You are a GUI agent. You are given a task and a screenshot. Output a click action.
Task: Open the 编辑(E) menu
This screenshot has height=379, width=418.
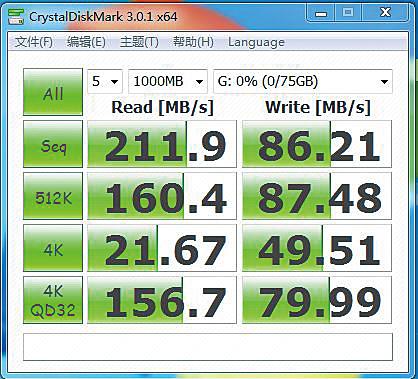(86, 42)
